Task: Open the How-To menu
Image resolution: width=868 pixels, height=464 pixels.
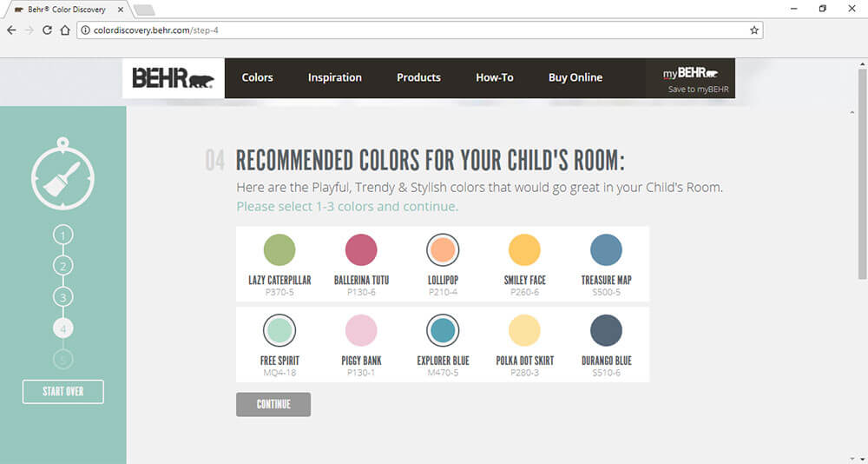Action: coord(495,77)
